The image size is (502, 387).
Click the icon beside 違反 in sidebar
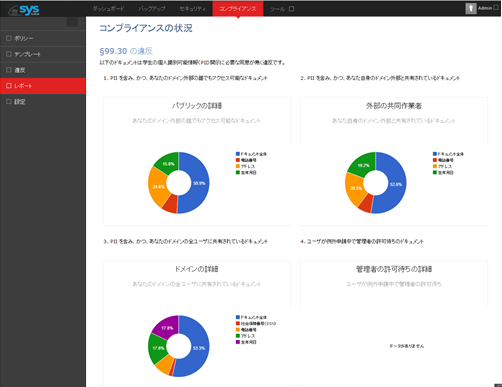tap(9, 70)
